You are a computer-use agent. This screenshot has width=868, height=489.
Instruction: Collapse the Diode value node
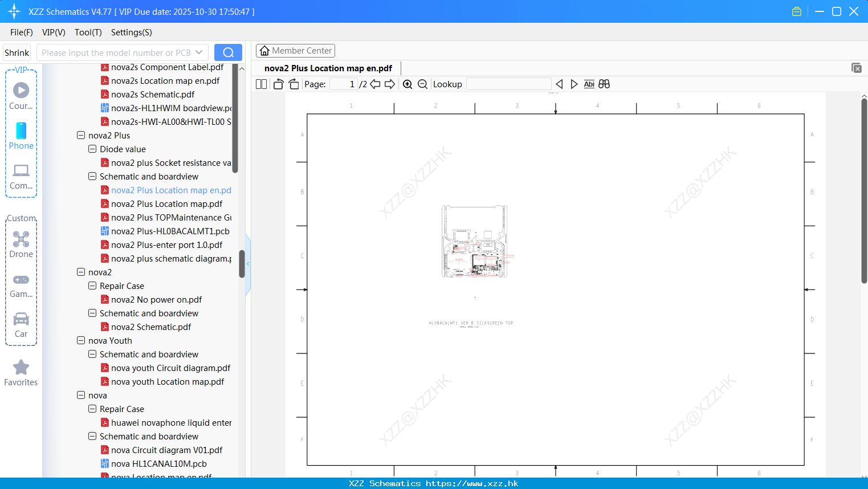92,149
